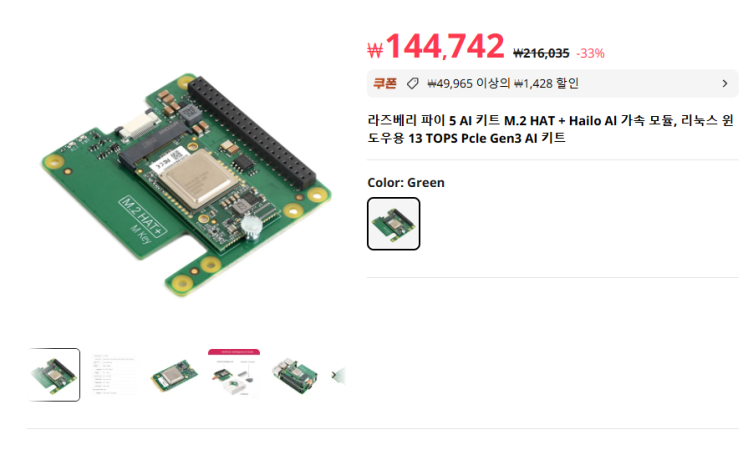Click the coupon price-tag icon
Image resolution: width=743 pixels, height=455 pixels.
pyautogui.click(x=413, y=83)
